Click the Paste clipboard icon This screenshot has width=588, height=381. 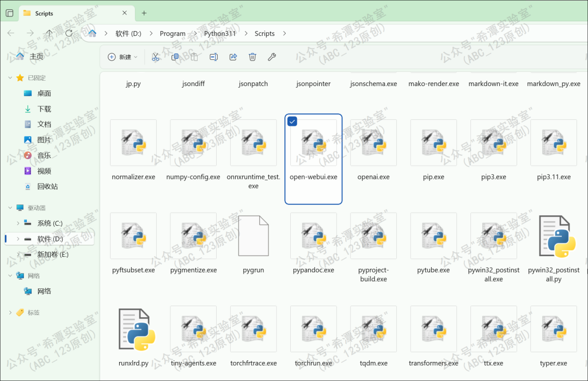pos(194,57)
